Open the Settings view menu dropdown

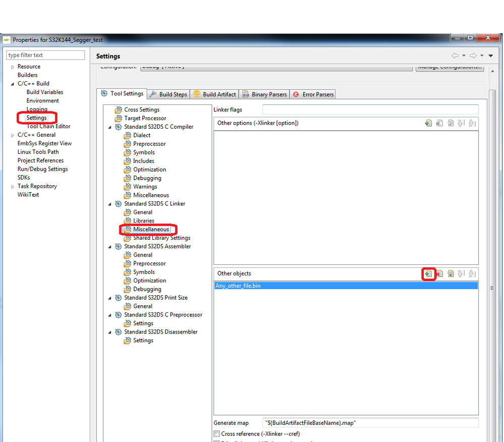491,56
